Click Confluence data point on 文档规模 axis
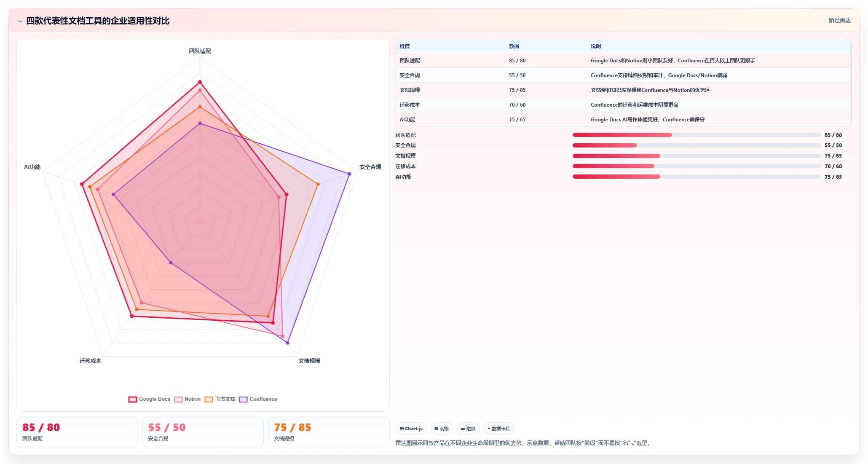The image size is (868, 464). coord(288,343)
